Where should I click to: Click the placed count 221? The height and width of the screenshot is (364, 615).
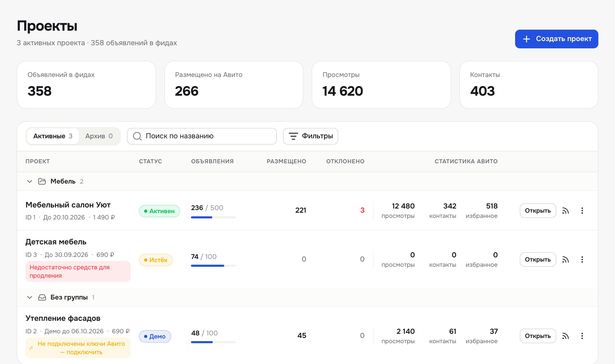pyautogui.click(x=301, y=210)
